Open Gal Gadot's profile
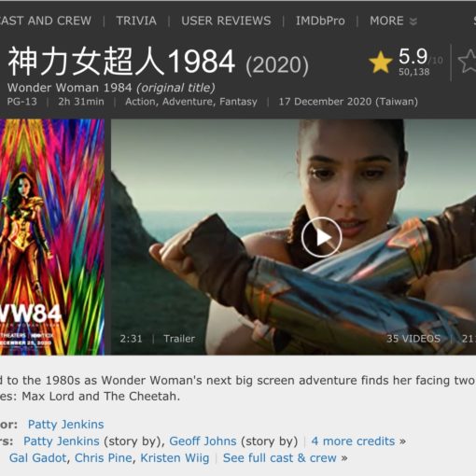The height and width of the screenshot is (476, 476). (37, 458)
